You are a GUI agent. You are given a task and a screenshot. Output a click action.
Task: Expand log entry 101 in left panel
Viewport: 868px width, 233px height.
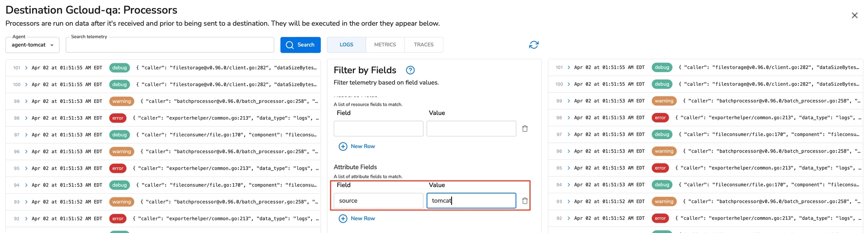26,68
